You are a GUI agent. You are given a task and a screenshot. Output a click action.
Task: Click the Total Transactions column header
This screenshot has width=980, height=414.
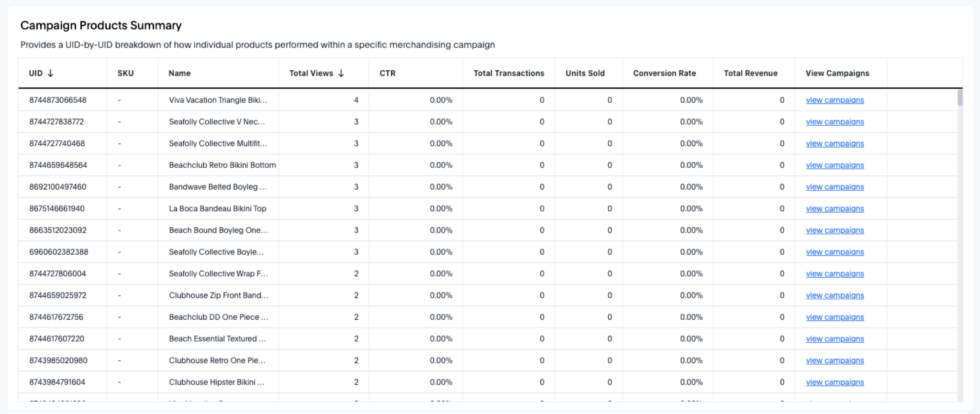coord(509,73)
